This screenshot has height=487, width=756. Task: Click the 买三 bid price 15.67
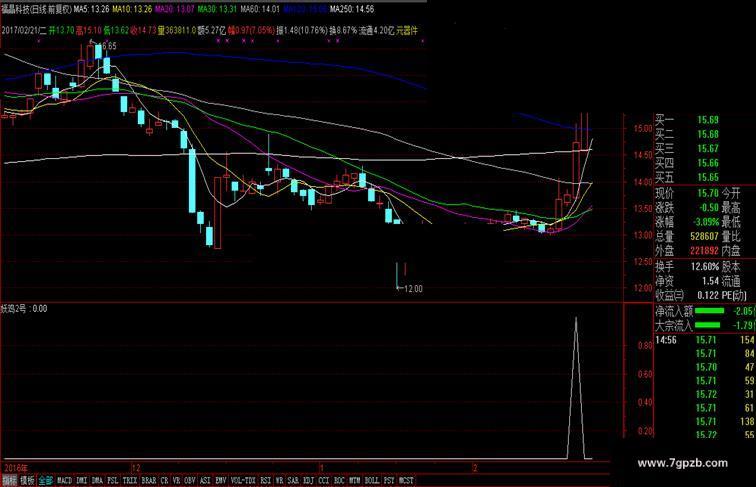tap(708, 149)
